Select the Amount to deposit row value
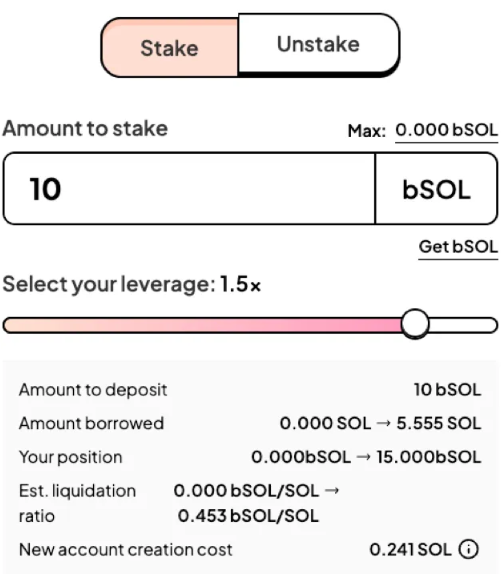501x574 pixels. pyautogui.click(x=447, y=390)
